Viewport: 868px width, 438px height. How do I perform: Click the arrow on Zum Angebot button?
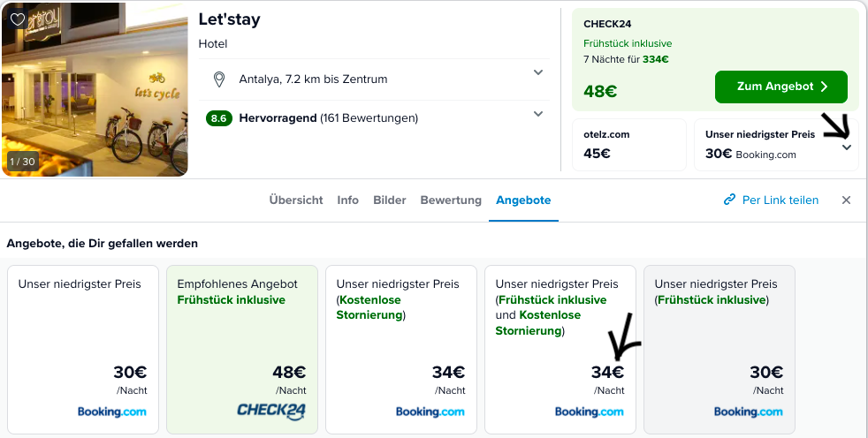(825, 87)
